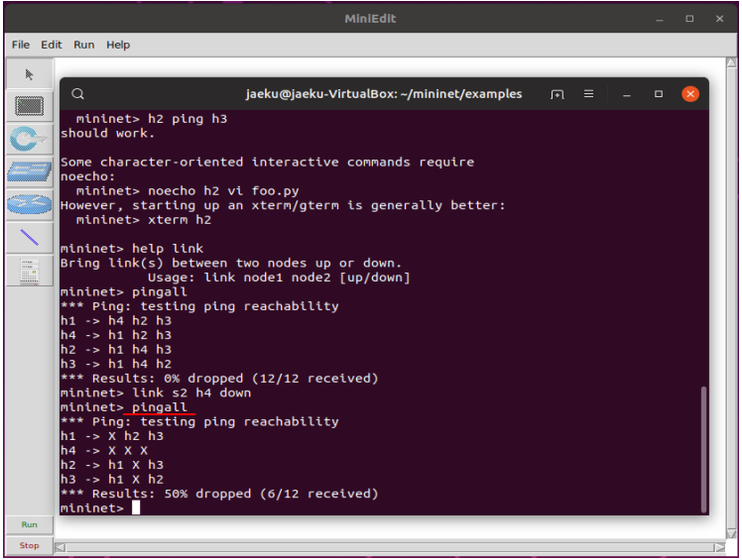This screenshot has height=560, width=742.
Task: Click the terminal title jaeku@jaeku-VirtualBox
Action: pyautogui.click(x=383, y=93)
